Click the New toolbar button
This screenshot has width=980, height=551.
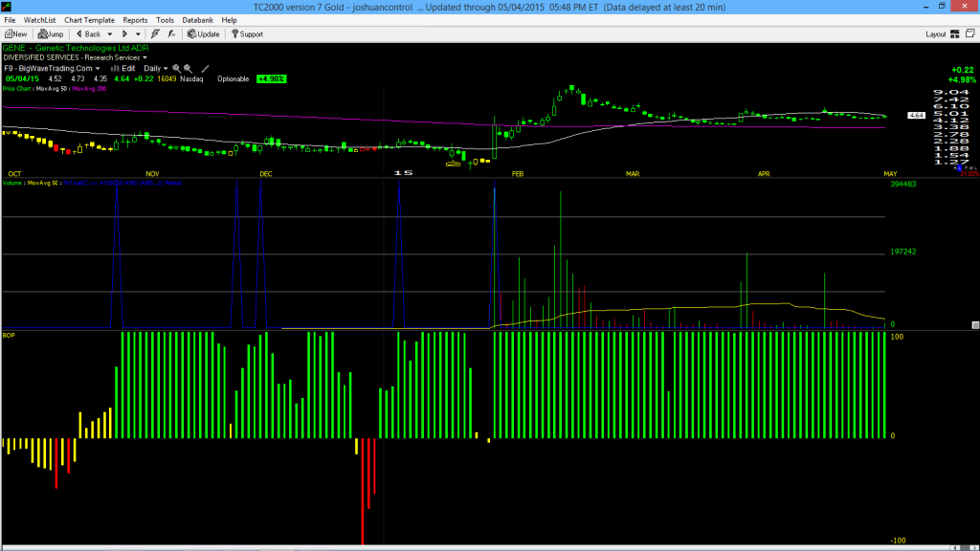coord(15,33)
